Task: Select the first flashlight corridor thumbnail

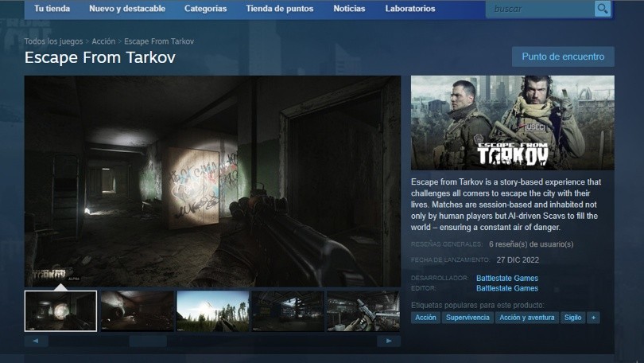Action: (60, 310)
